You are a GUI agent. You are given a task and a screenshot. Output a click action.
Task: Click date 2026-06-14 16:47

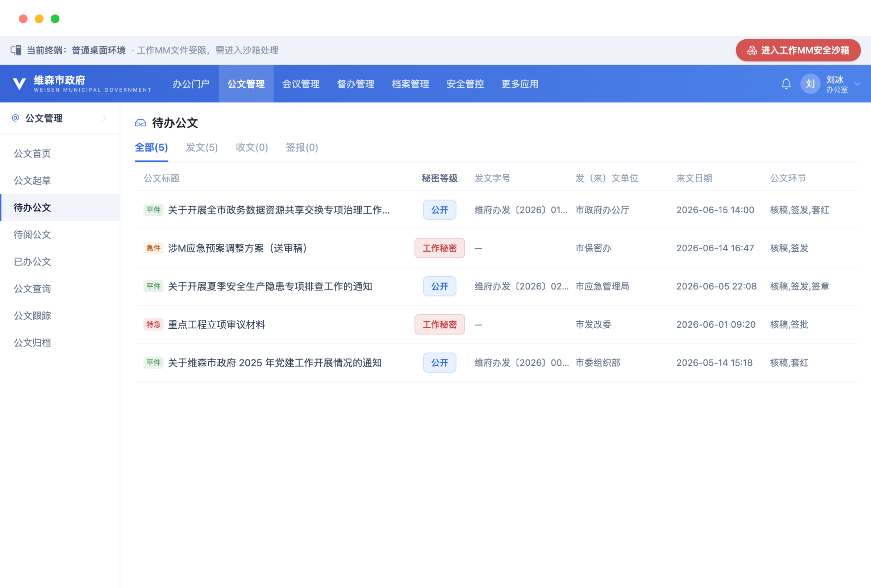[x=715, y=248]
